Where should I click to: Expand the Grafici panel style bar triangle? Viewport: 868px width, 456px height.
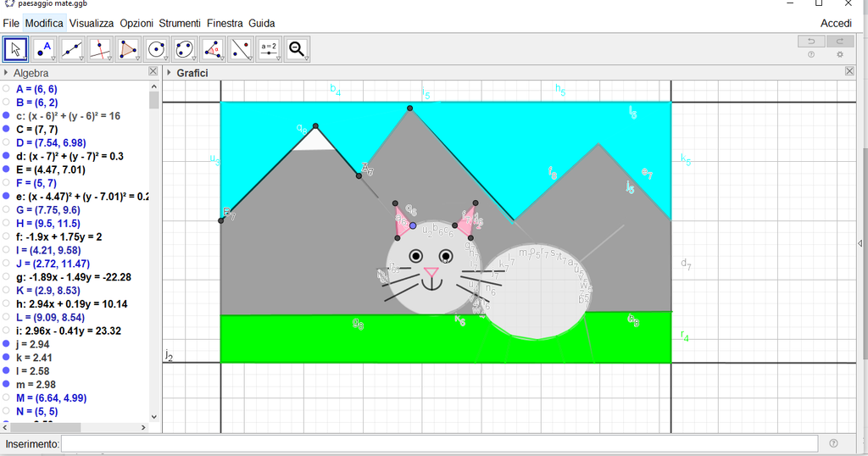click(x=169, y=73)
